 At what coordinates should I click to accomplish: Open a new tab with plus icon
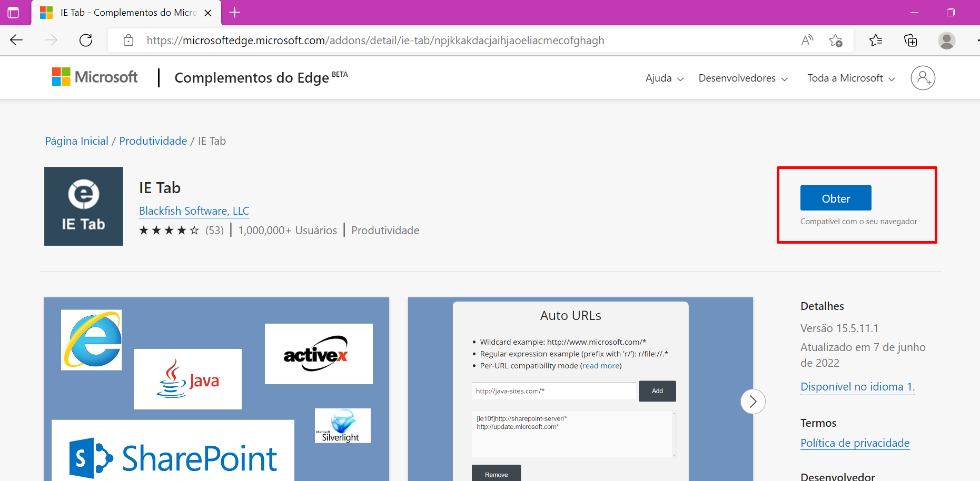pyautogui.click(x=235, y=13)
